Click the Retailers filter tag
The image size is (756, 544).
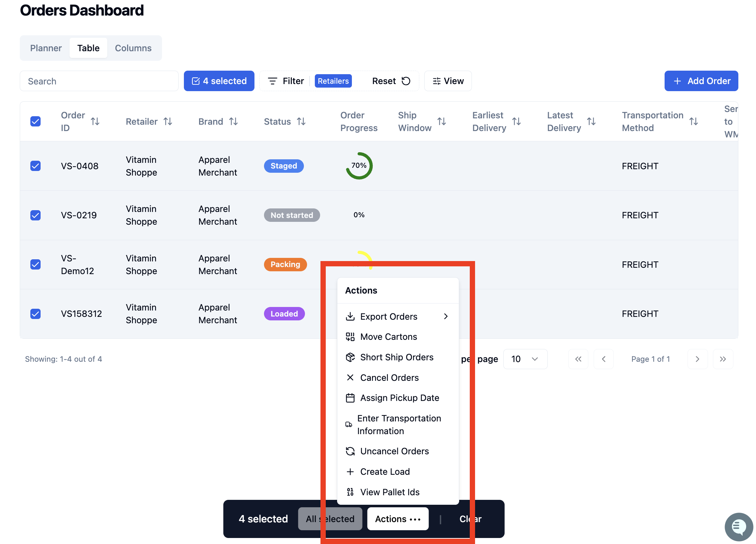click(333, 81)
